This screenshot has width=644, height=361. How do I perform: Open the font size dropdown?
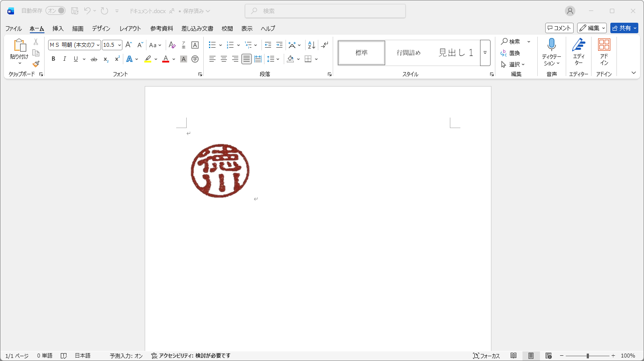click(119, 45)
